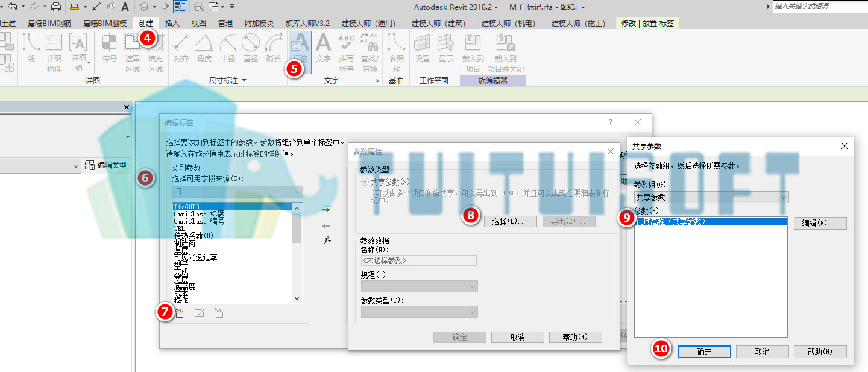The image size is (868, 372).
Task: Click the Thin Lines icon in the quick access toolbar
Action: (x=180, y=7)
